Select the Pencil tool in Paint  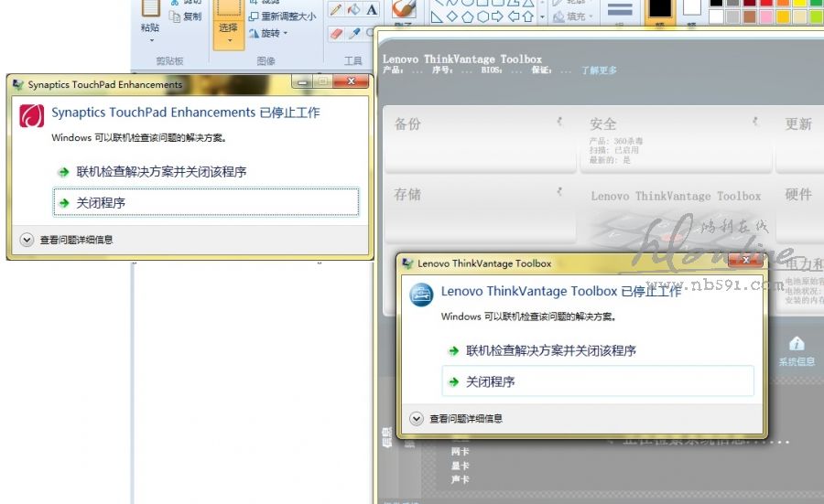[336, 9]
